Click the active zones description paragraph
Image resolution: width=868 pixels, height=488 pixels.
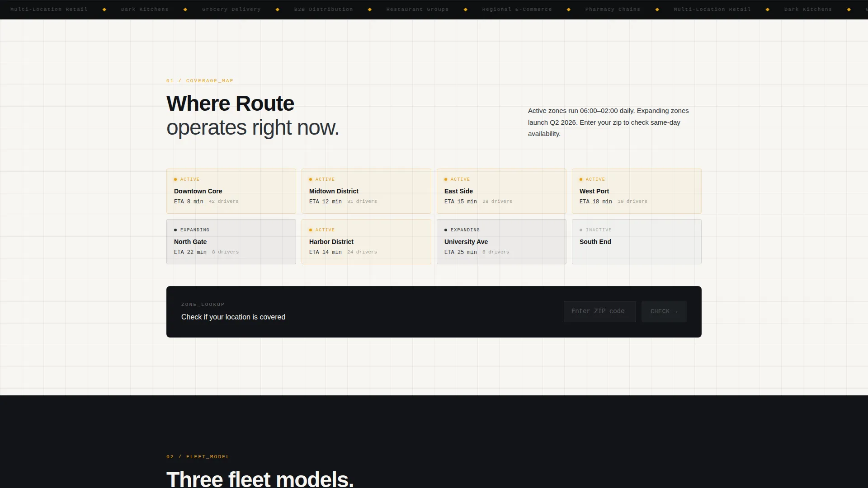click(609, 122)
